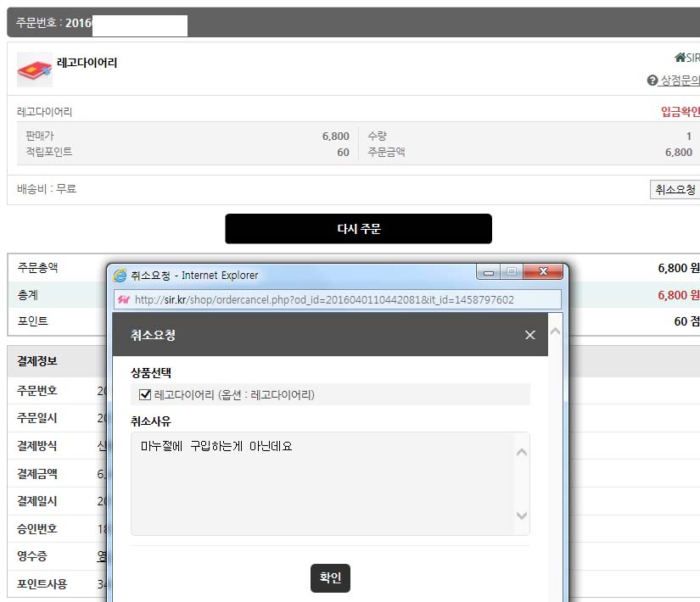Click the 상점문의 question mark icon
Viewport: 700px width, 602px height.
[x=652, y=81]
